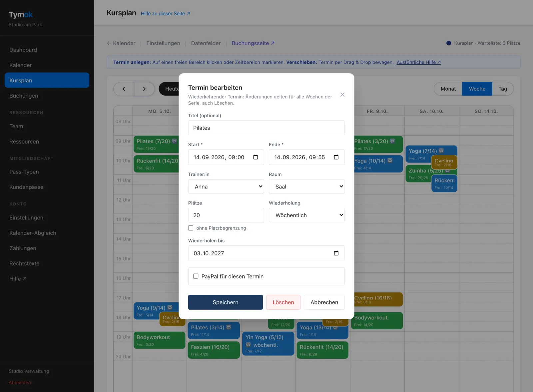533x392 pixels.
Task: Go back to Kalender link
Action: [121, 43]
